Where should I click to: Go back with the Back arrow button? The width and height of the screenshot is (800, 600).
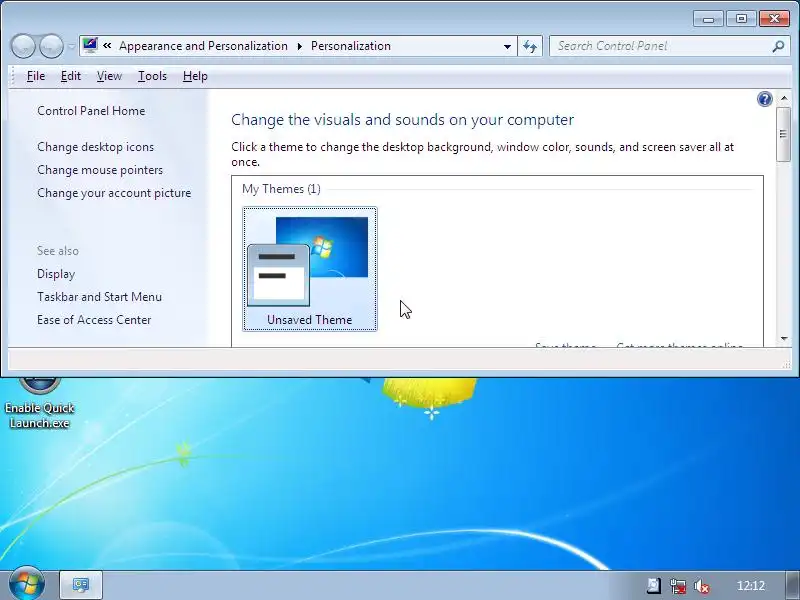[23, 46]
